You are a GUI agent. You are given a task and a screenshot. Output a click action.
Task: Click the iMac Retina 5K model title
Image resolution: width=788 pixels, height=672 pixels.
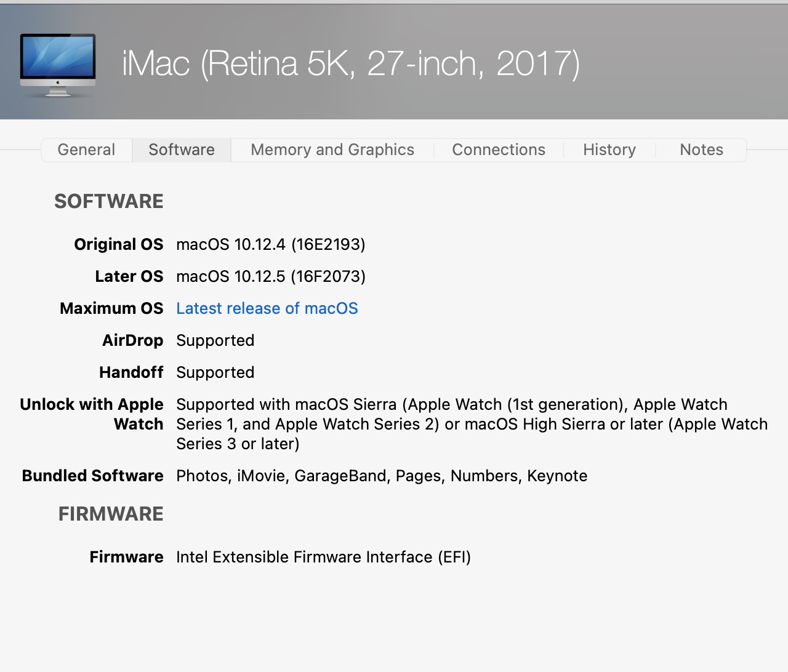[x=351, y=63]
